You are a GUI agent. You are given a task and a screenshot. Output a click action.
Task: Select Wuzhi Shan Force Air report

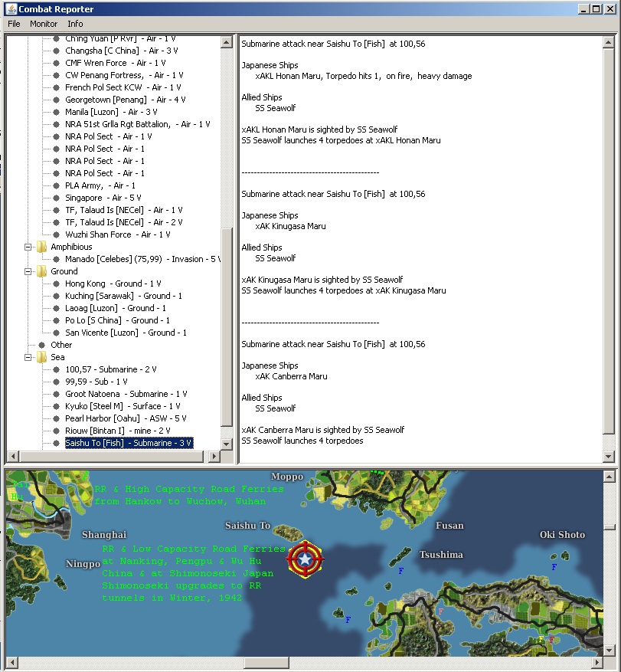coord(118,235)
